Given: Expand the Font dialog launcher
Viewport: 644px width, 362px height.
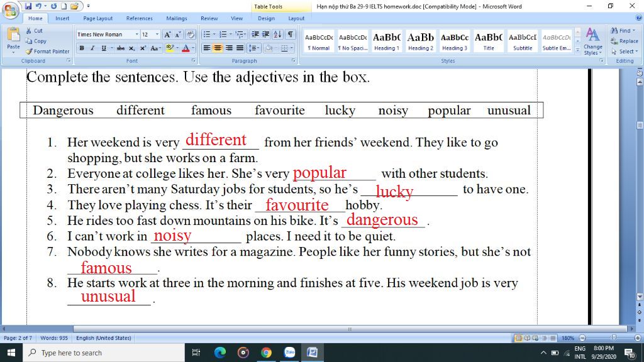Looking at the screenshot, I should [x=193, y=60].
